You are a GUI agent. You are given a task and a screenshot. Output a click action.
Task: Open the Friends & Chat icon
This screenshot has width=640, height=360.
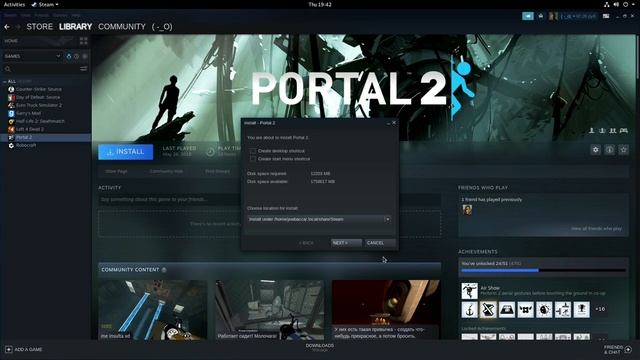click(x=628, y=349)
